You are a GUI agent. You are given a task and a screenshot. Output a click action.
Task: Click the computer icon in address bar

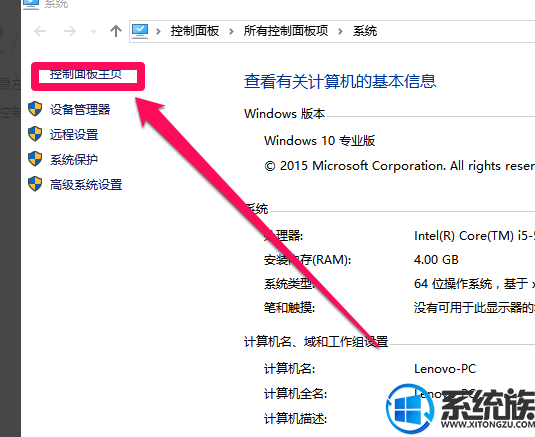point(140,31)
